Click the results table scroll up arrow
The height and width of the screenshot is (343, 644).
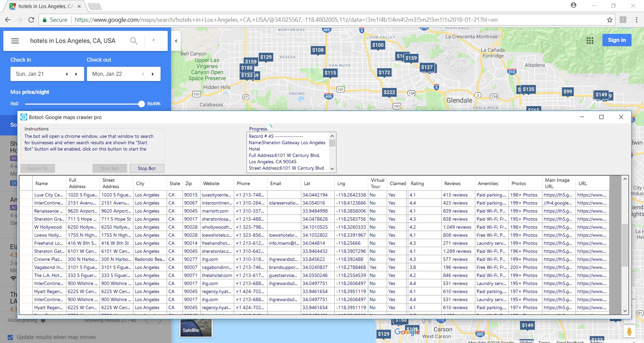625,179
